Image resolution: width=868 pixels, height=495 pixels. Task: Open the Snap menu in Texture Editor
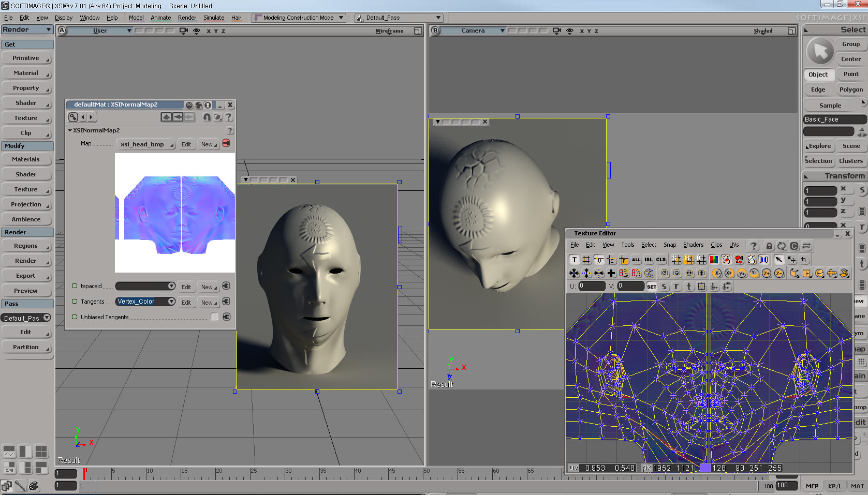[670, 245]
